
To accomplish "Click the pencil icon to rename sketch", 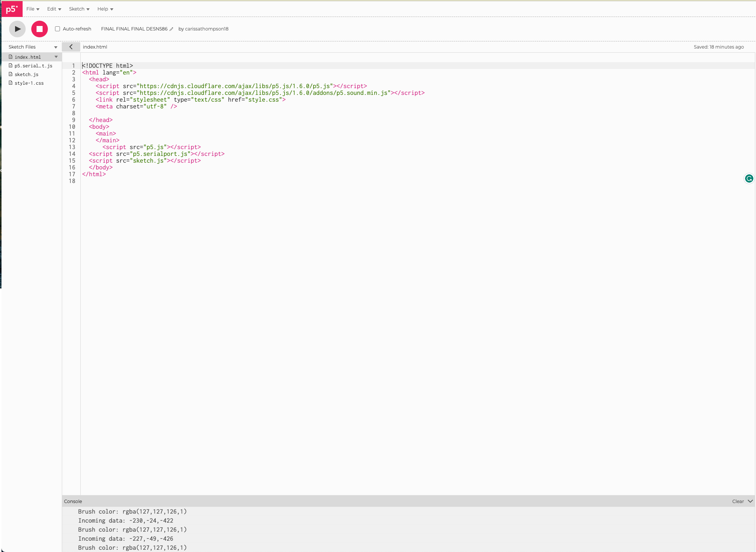I will tap(171, 29).
